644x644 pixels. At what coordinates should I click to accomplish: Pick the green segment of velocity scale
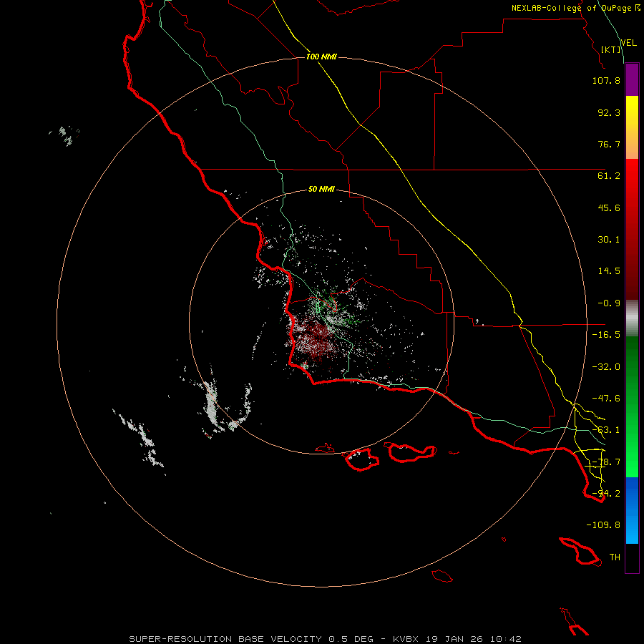coord(632,406)
